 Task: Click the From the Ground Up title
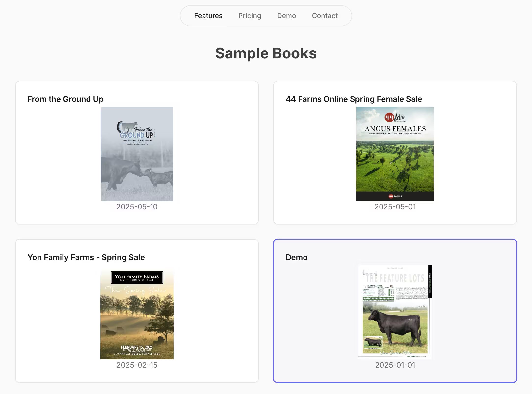point(65,99)
